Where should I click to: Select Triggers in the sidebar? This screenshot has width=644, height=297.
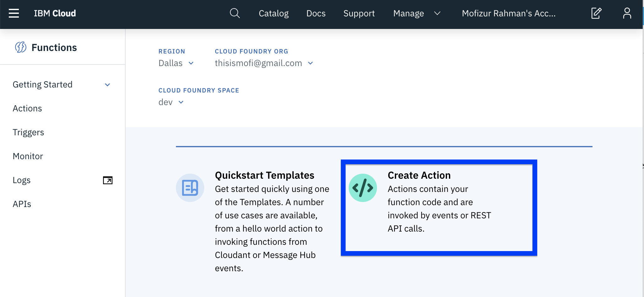click(28, 132)
